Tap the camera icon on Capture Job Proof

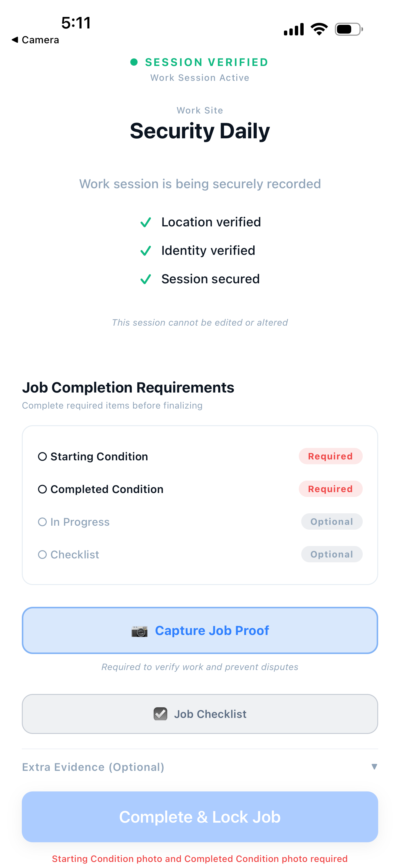(x=140, y=631)
